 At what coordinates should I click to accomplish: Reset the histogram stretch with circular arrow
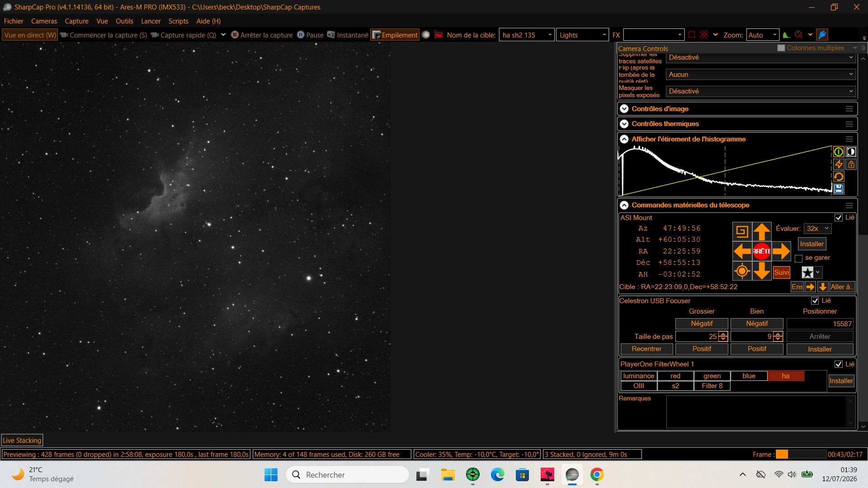pos(839,177)
